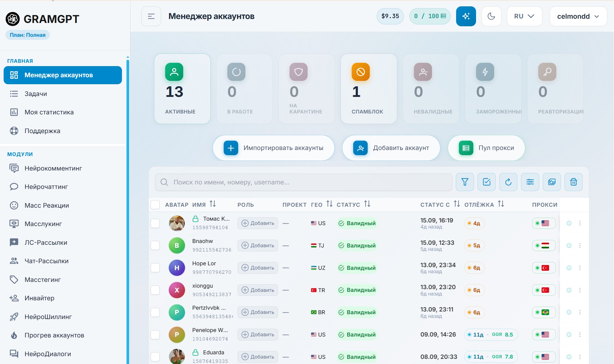The width and height of the screenshot is (614, 364).
Task: Open three-dot menu for Hope Lor row
Action: coord(580,268)
